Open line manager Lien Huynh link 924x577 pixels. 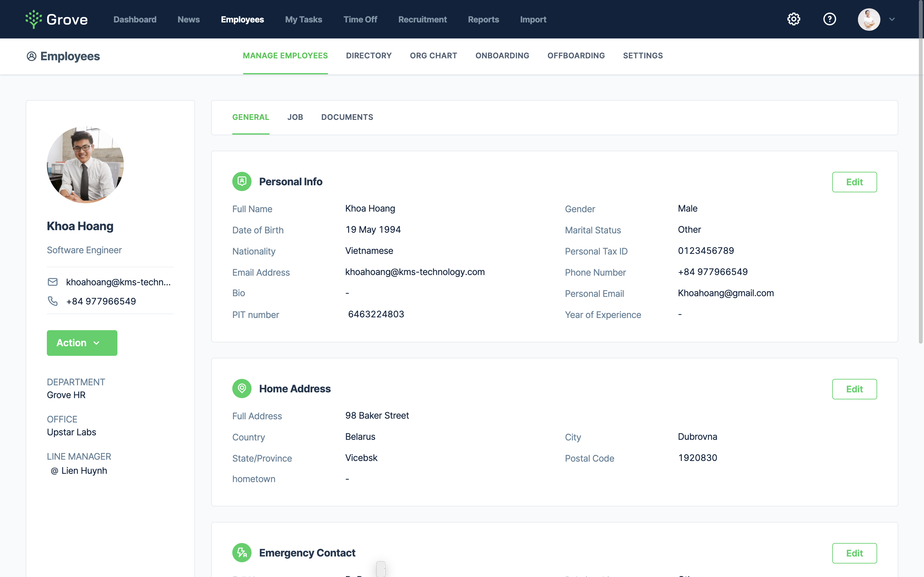[84, 471]
